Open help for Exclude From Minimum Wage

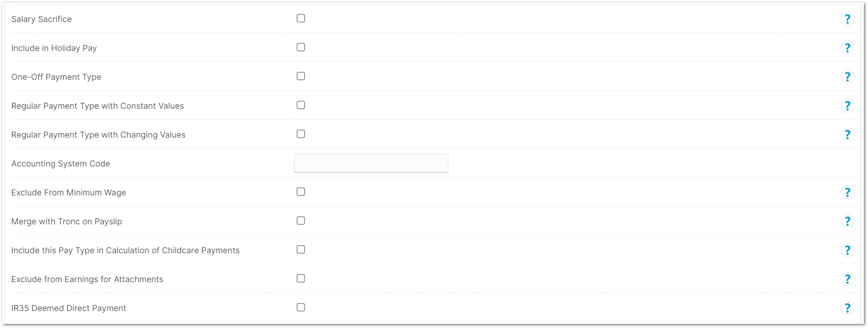(x=847, y=193)
